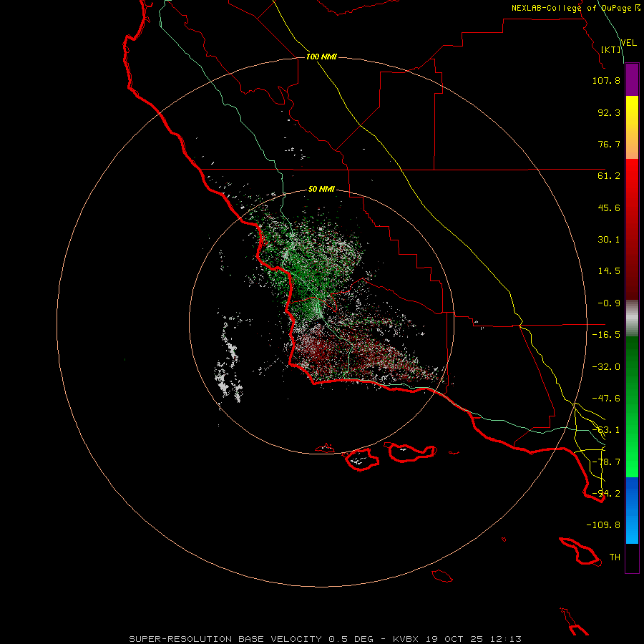Select the 107.8 velocity scale value
This screenshot has width=644, height=644.
pyautogui.click(x=606, y=80)
